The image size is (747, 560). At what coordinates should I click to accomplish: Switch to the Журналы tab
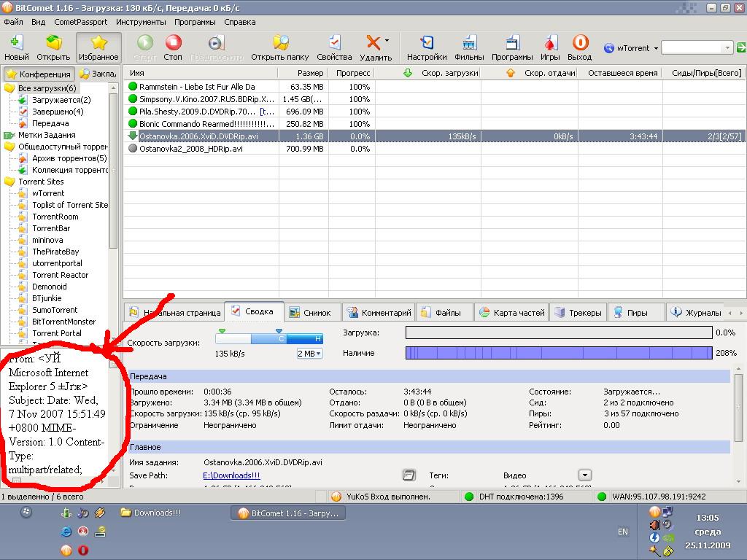pyautogui.click(x=696, y=312)
